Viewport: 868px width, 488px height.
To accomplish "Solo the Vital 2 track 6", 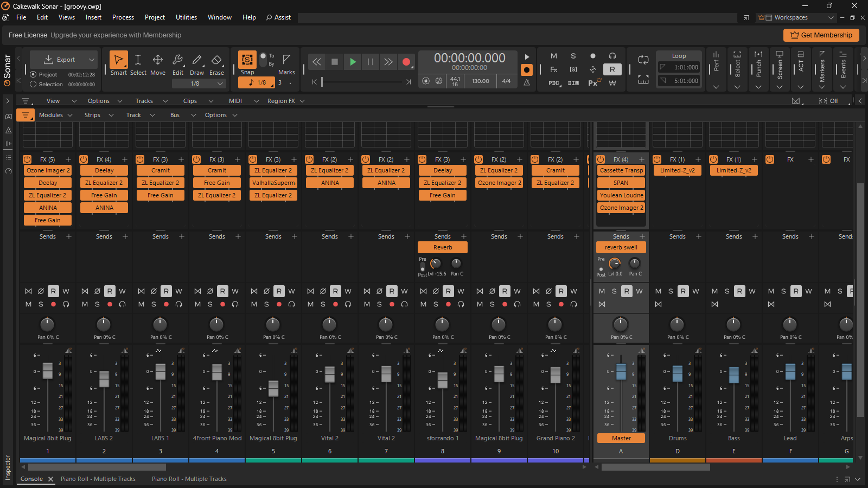I will (323, 304).
